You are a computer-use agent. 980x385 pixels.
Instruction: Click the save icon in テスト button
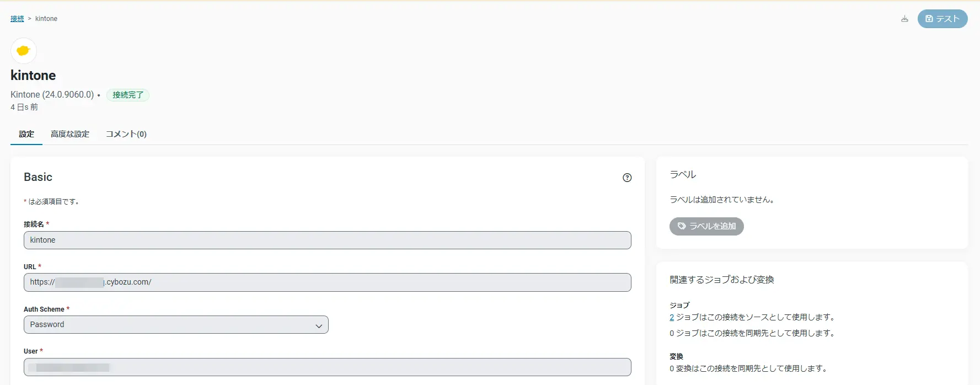[x=929, y=19]
